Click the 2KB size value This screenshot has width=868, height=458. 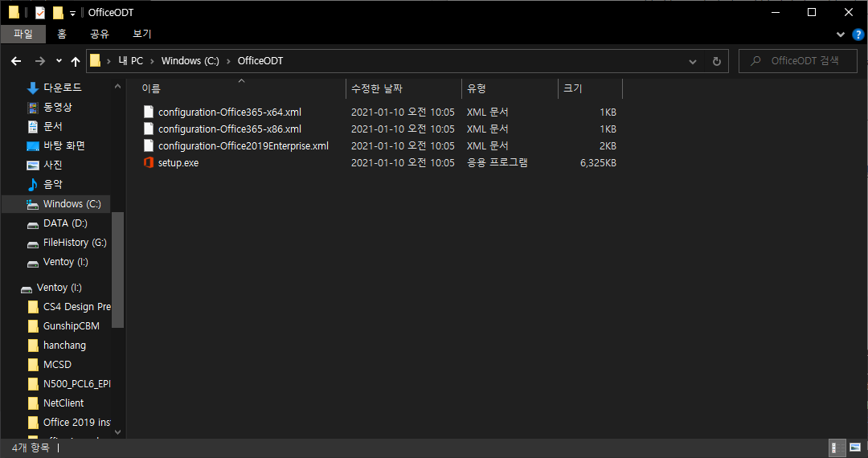pyautogui.click(x=608, y=146)
